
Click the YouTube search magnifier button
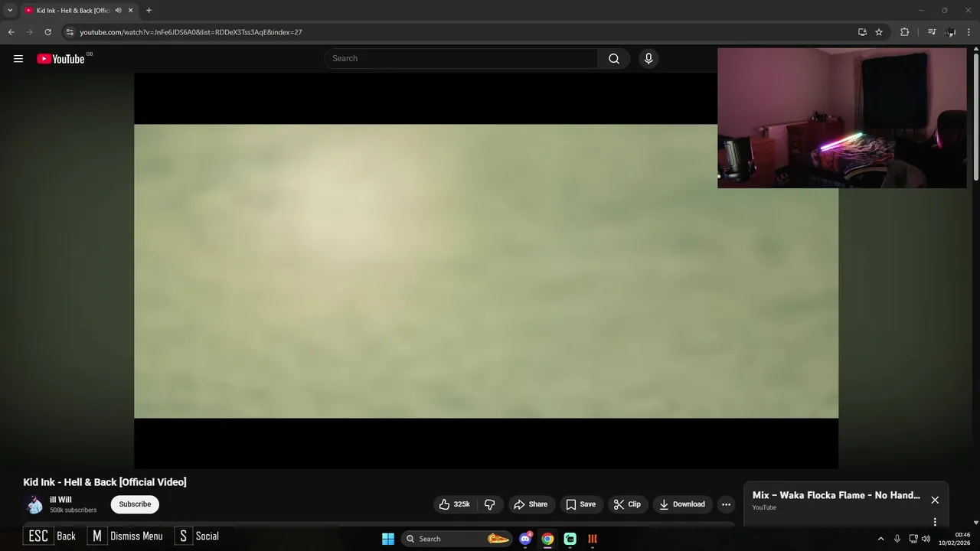[x=614, y=59]
